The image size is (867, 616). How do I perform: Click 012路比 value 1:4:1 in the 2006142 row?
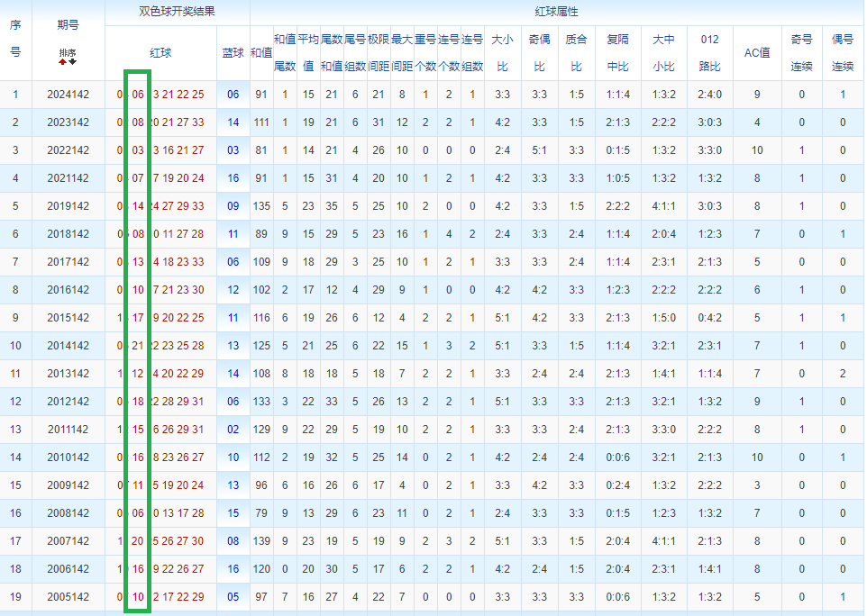pyautogui.click(x=709, y=569)
